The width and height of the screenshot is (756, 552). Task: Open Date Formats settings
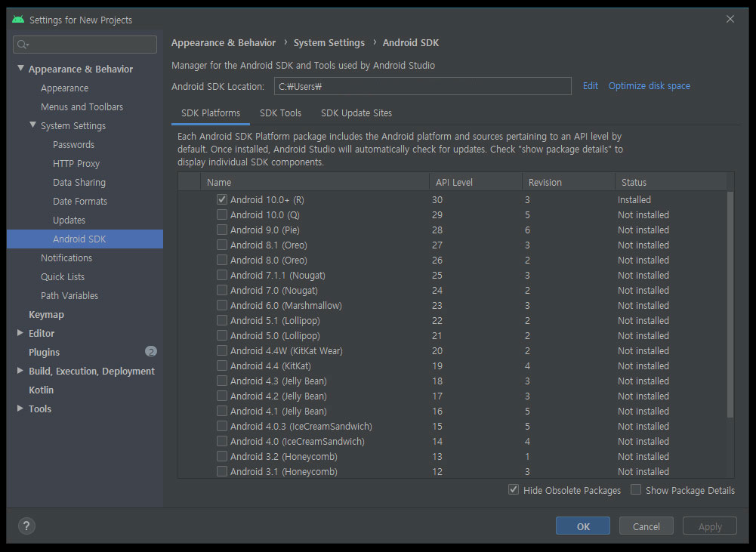click(x=80, y=201)
